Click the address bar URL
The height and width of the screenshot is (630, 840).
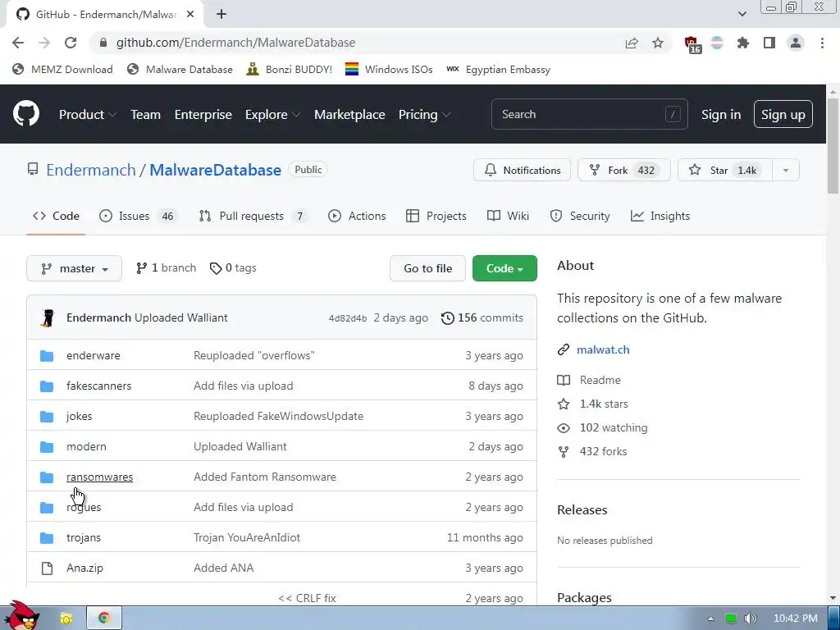tap(235, 43)
